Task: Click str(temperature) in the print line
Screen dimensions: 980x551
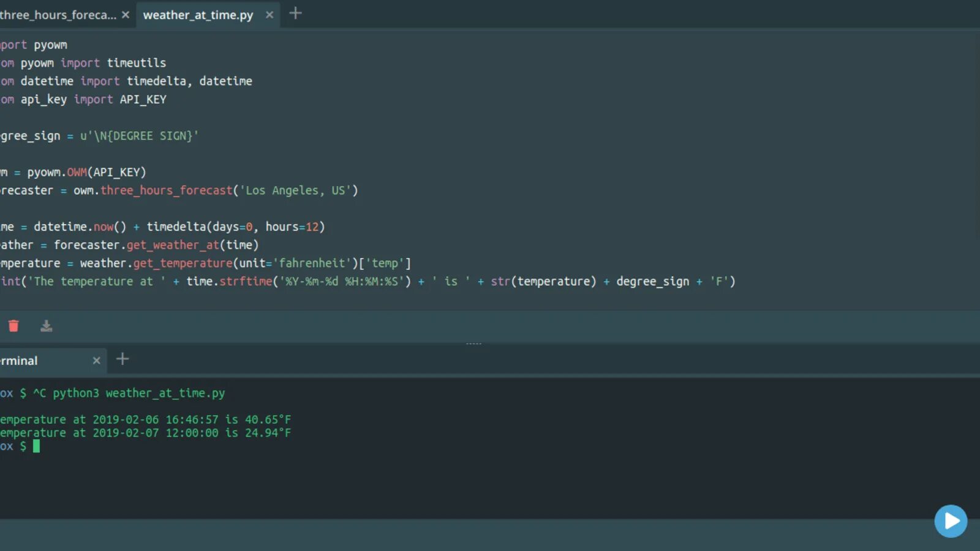Action: coord(543,282)
